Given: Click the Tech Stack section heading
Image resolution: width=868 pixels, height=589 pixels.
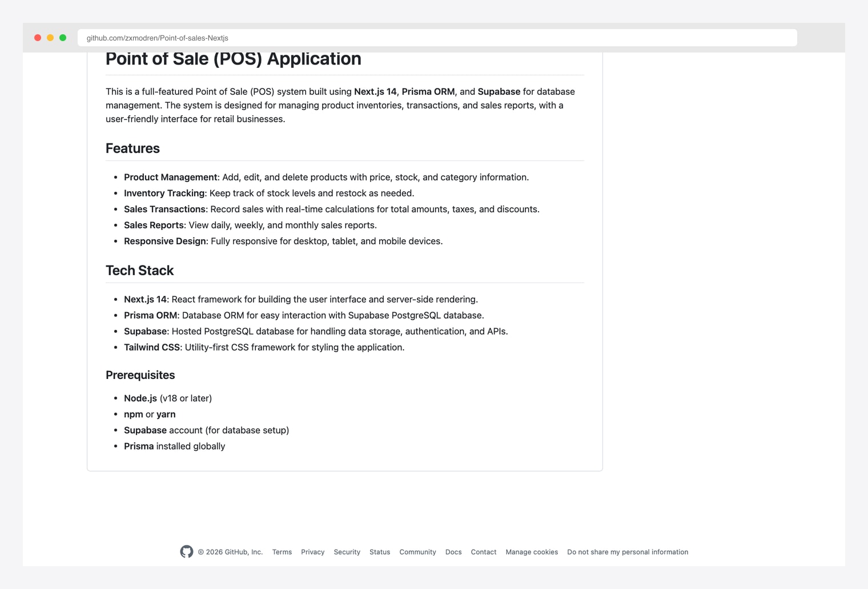Looking at the screenshot, I should pyautogui.click(x=139, y=271).
